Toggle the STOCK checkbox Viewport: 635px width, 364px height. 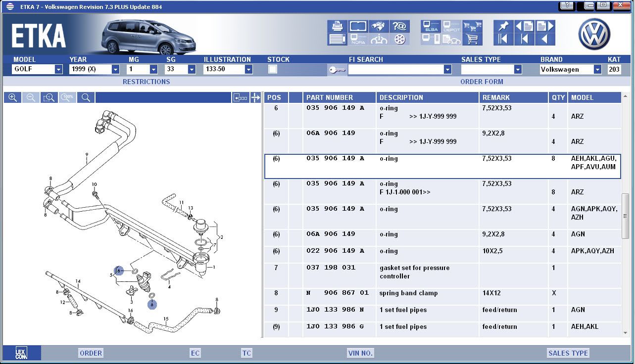coord(273,69)
